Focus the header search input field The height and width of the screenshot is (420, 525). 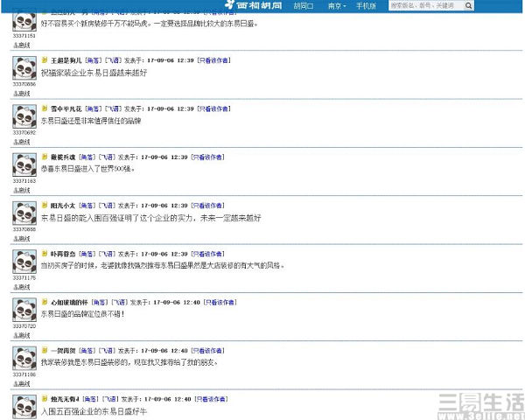[x=425, y=6]
